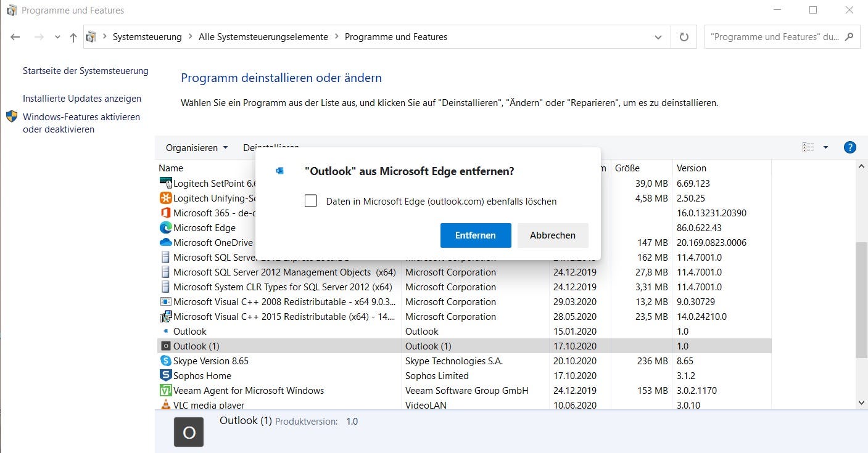868x453 pixels.
Task: Click the small Outlook icon in the 15.01.2020 row
Action: click(165, 331)
